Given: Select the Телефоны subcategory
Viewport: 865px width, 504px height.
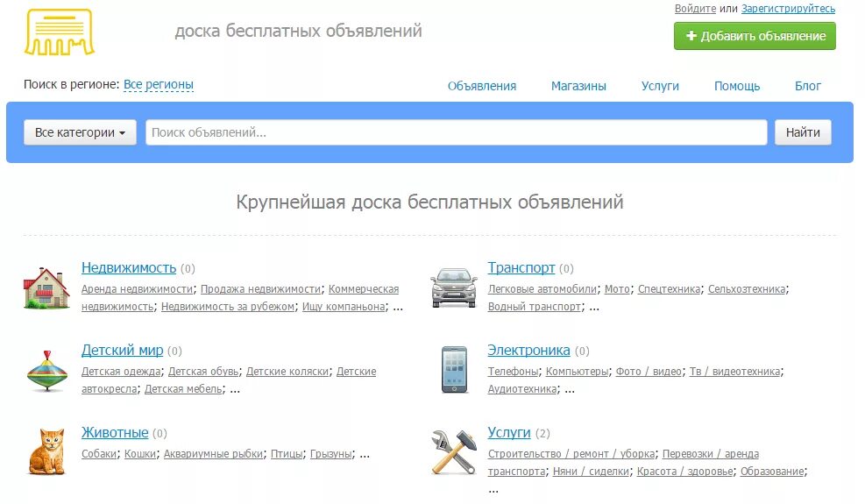Looking at the screenshot, I should (513, 372).
